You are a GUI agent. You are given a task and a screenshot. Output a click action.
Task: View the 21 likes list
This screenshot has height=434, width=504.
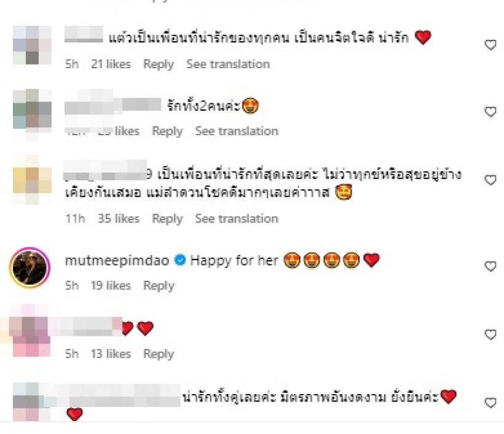[x=111, y=65]
